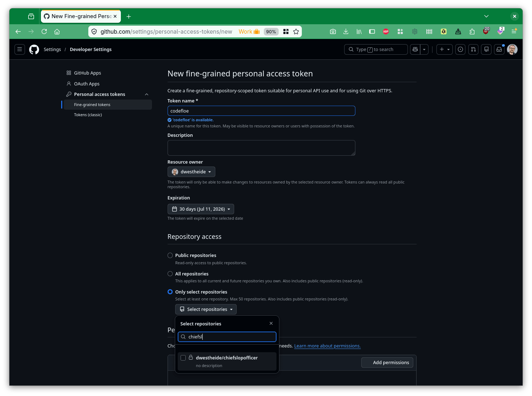Open the QR code grid icon in address bar
Image resolution: width=532 pixels, height=396 pixels.
(x=286, y=31)
